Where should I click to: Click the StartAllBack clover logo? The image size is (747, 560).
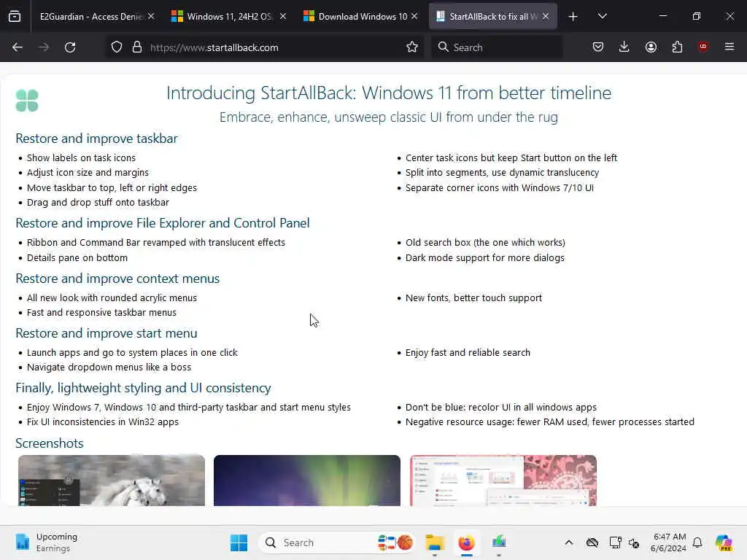click(x=27, y=101)
